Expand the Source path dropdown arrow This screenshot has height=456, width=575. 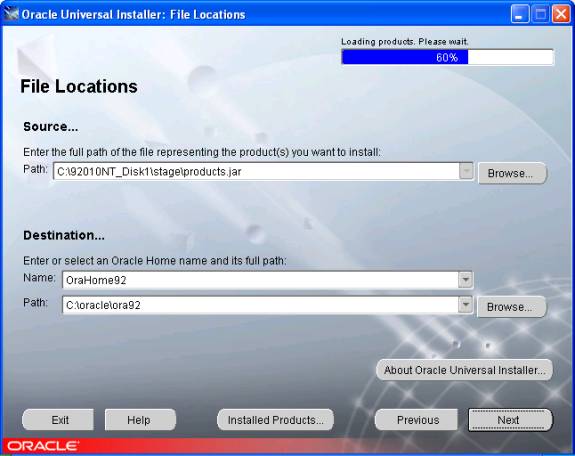(x=466, y=171)
